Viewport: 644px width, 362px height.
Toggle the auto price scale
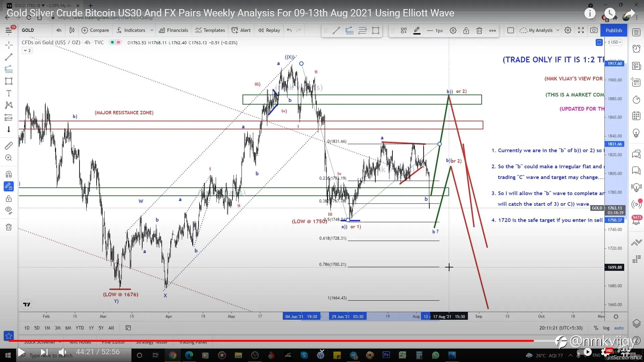619,328
